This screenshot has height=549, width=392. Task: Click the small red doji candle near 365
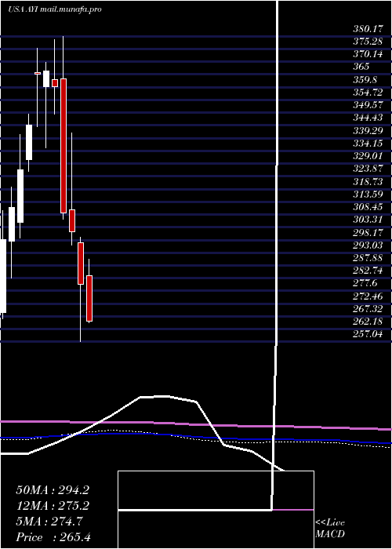(38, 73)
